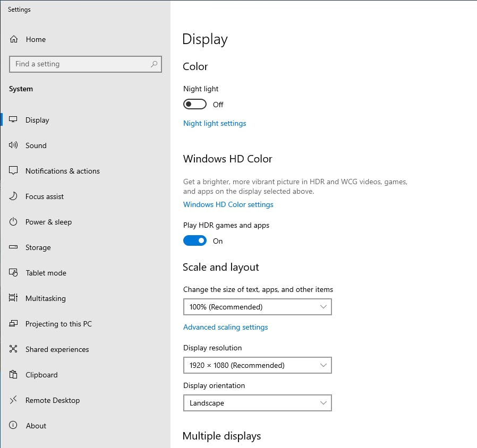The height and width of the screenshot is (448, 477).
Task: Select Tablet mode in sidebar
Action: point(85,273)
